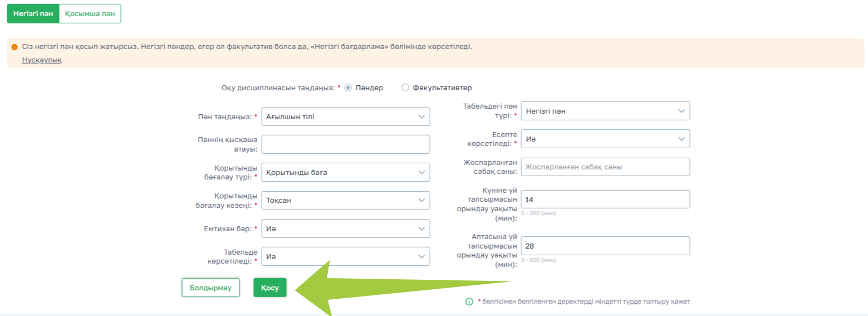Open the Қорытынды бағалау кезеңі dropdown
The width and height of the screenshot is (868, 316).
tap(345, 200)
